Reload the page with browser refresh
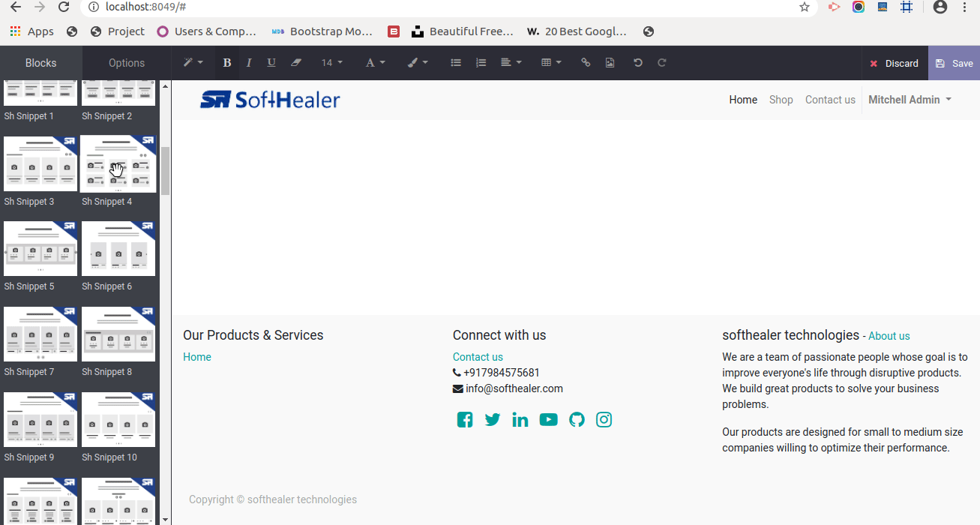 [x=64, y=7]
